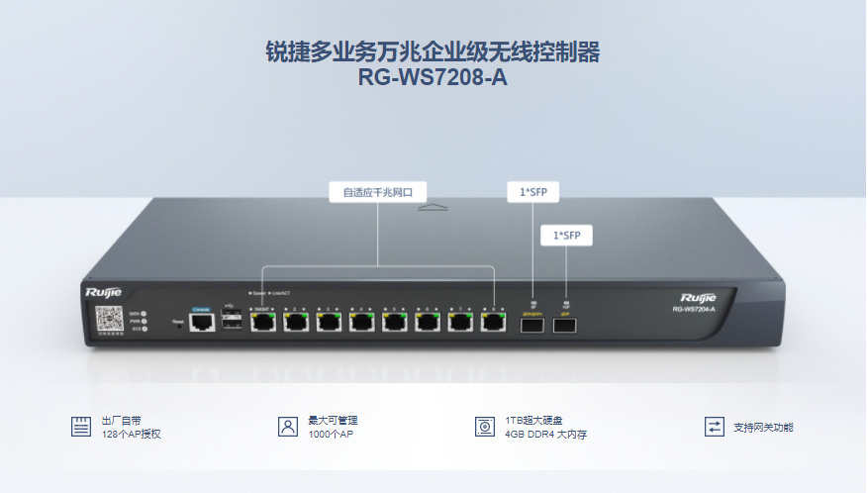Click the hard disk icon for 1TB超大硬盘

[485, 427]
